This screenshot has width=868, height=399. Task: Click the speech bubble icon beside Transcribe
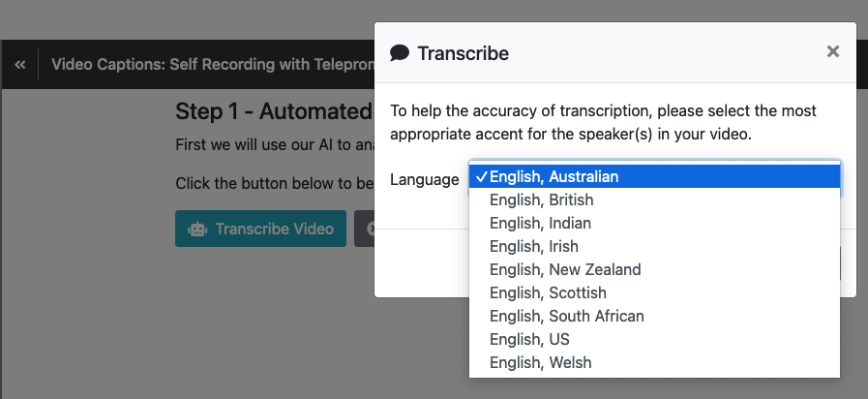point(400,53)
